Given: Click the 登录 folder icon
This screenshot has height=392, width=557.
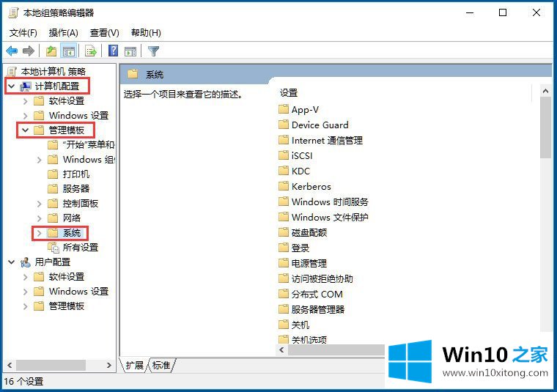Looking at the screenshot, I should coord(284,248).
